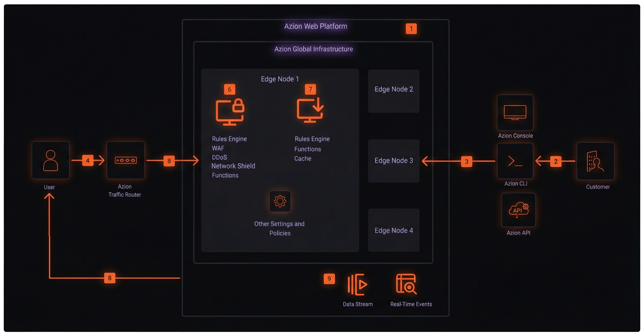Click the Data Stream icon
Screen dimensions: 644x335
(357, 285)
